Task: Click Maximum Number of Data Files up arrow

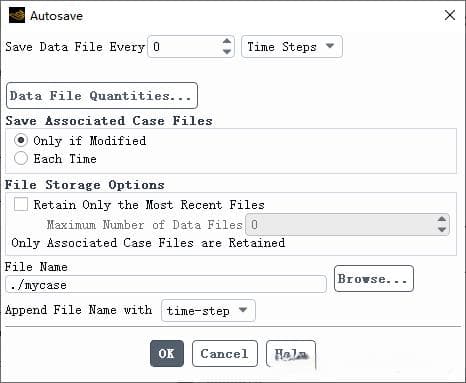Action: coord(442,219)
